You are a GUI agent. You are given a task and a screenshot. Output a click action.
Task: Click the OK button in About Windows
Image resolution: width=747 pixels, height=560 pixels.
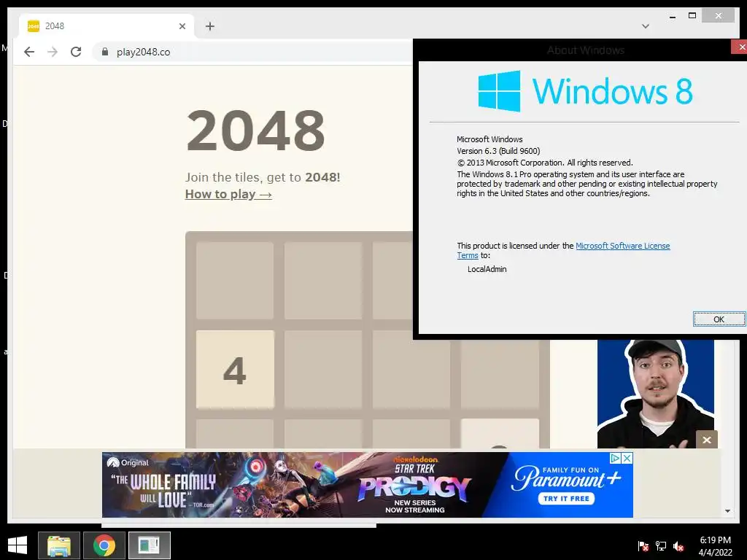click(719, 319)
